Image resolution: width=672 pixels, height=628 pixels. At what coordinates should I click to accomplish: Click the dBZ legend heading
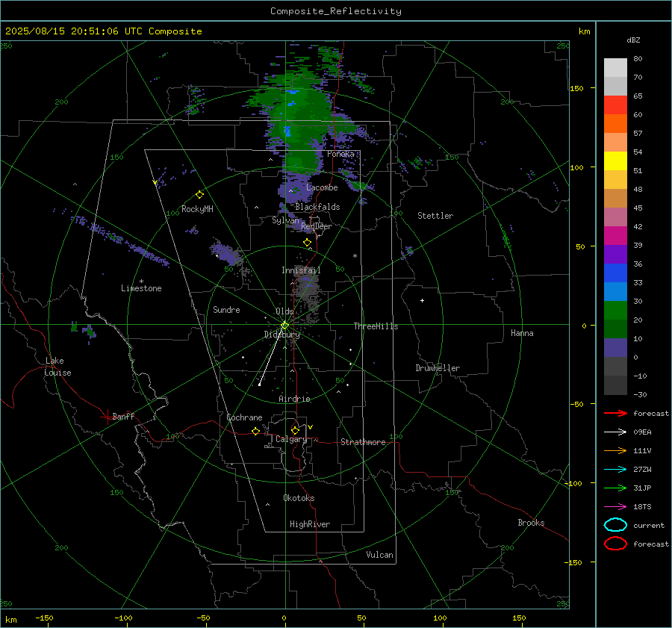coord(633,40)
